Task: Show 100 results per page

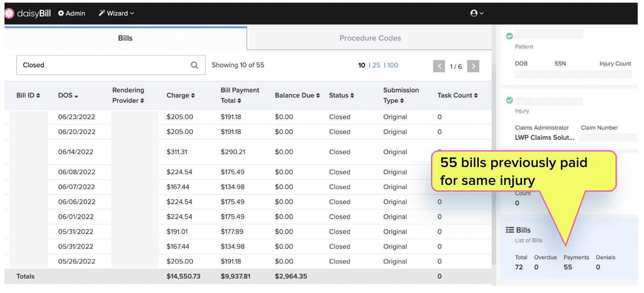Action: click(393, 65)
